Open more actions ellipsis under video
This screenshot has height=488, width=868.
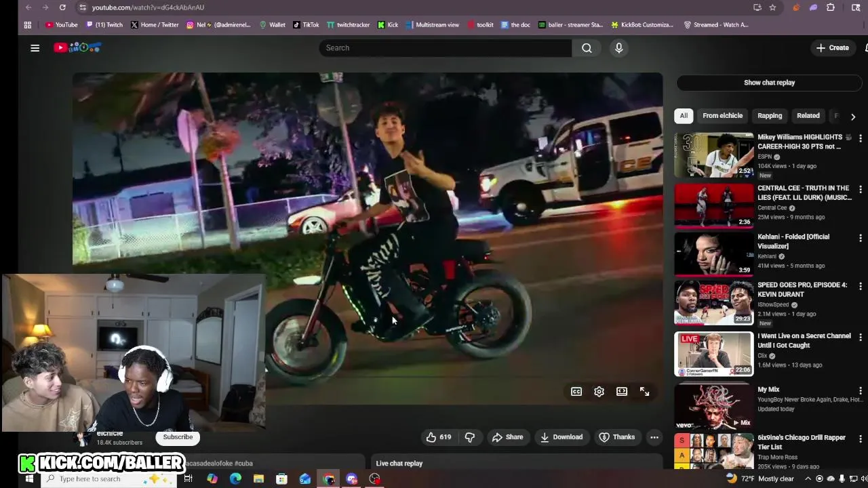[x=654, y=437]
